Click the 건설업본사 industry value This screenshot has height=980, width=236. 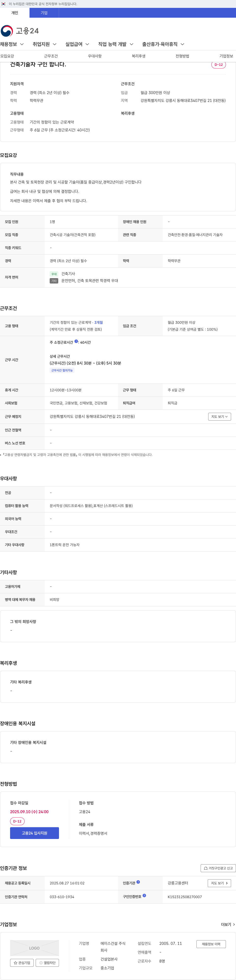(x=109, y=959)
